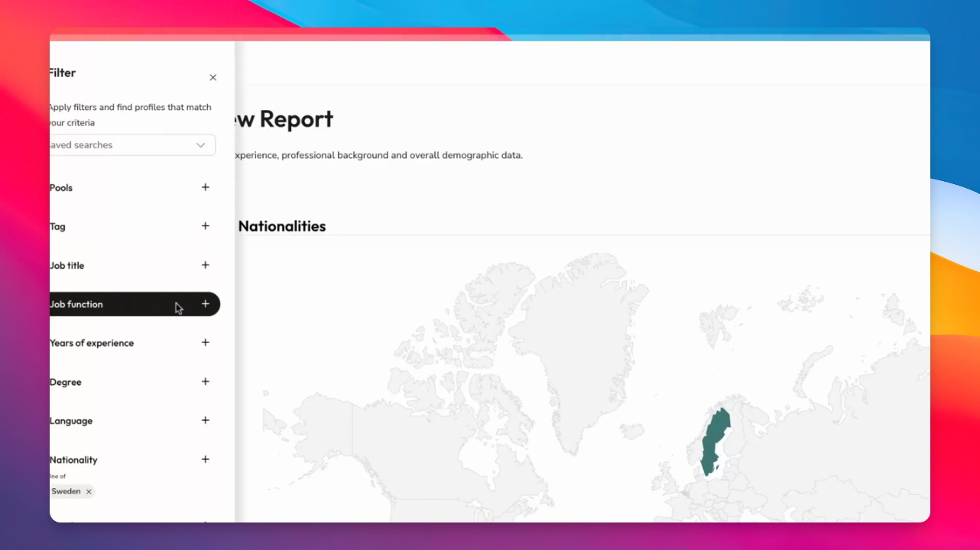Click the Pools filter label
This screenshot has height=550, width=980.
[x=61, y=188]
